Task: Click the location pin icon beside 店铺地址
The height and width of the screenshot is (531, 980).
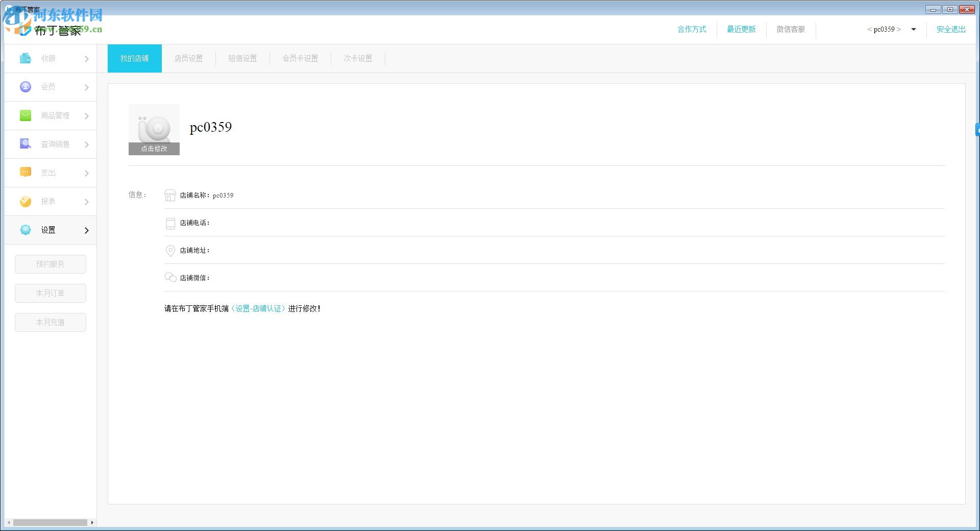Action: click(x=170, y=251)
